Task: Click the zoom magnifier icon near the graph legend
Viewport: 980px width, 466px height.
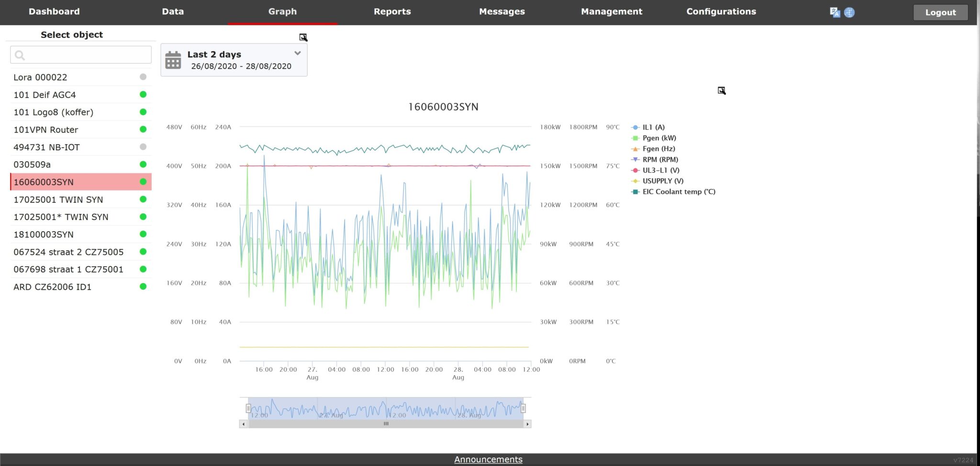Action: click(722, 90)
